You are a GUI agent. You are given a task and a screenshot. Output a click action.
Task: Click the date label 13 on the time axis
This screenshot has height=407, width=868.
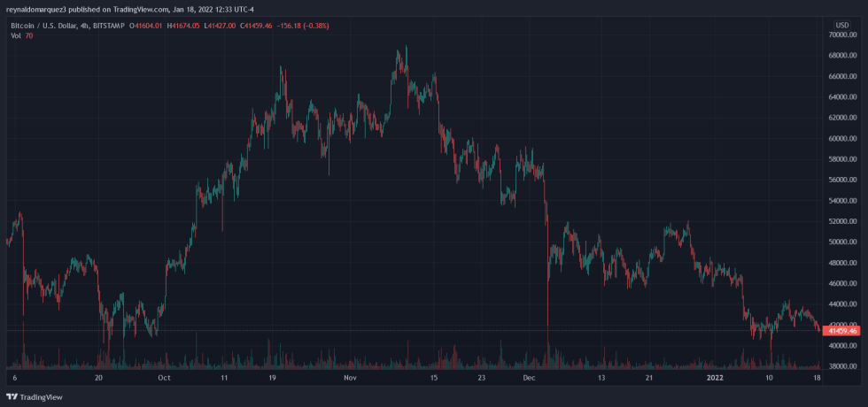601,379
